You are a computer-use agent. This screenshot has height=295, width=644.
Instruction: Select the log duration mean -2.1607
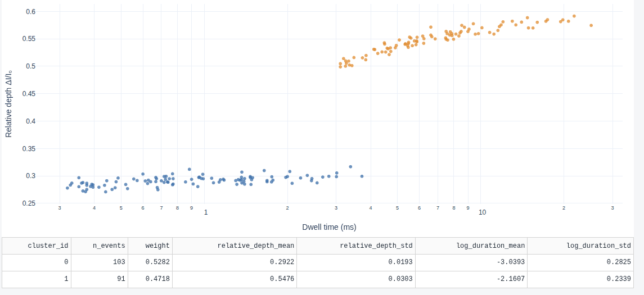pos(471,279)
